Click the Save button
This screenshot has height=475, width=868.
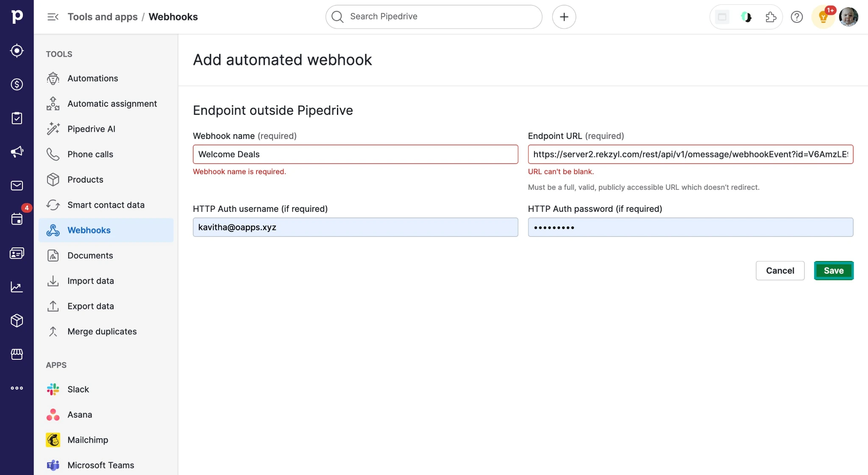point(834,271)
